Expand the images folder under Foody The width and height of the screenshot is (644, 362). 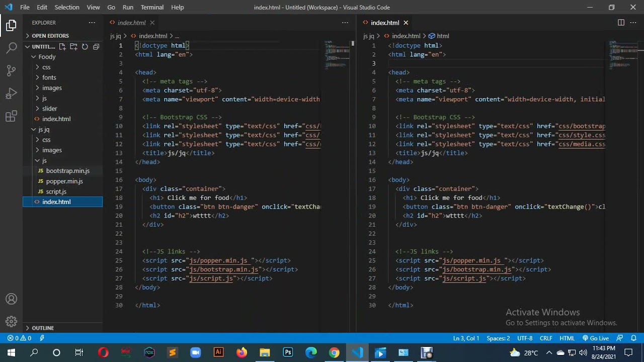point(52,88)
